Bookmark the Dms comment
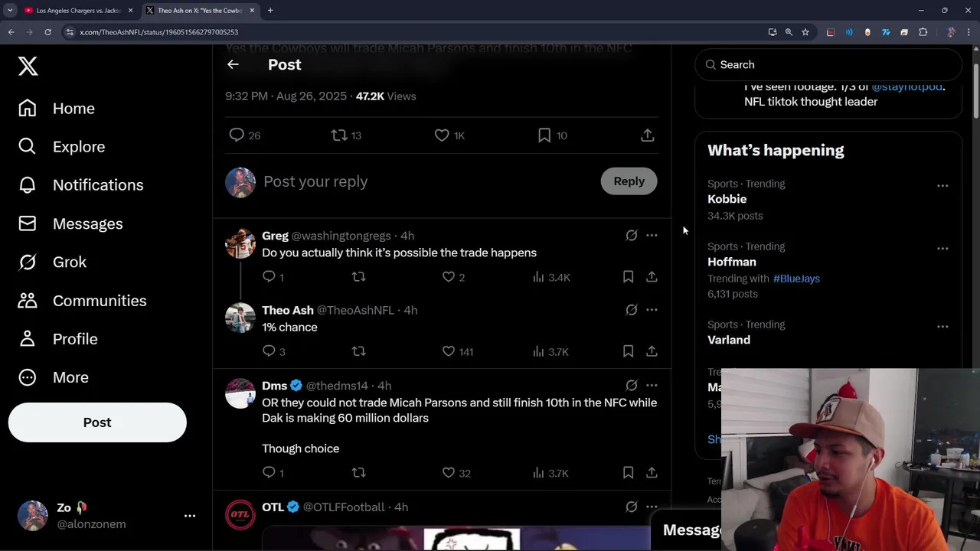980x551 pixels. [x=628, y=473]
